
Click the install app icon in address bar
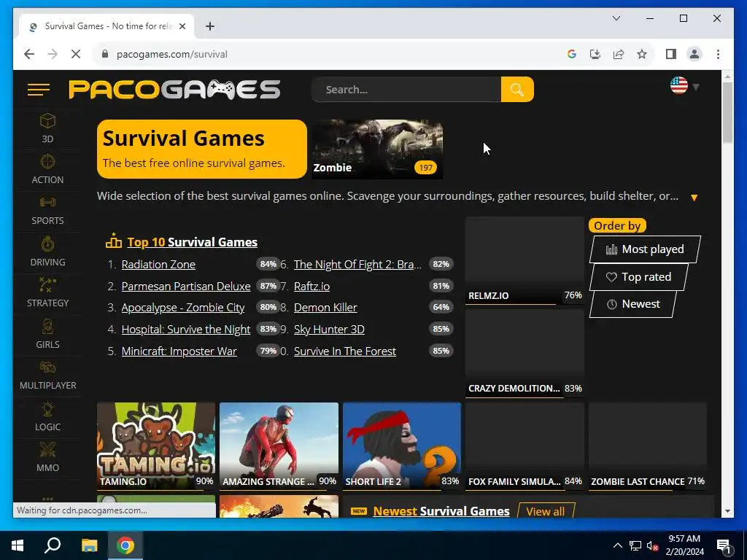[x=595, y=54]
